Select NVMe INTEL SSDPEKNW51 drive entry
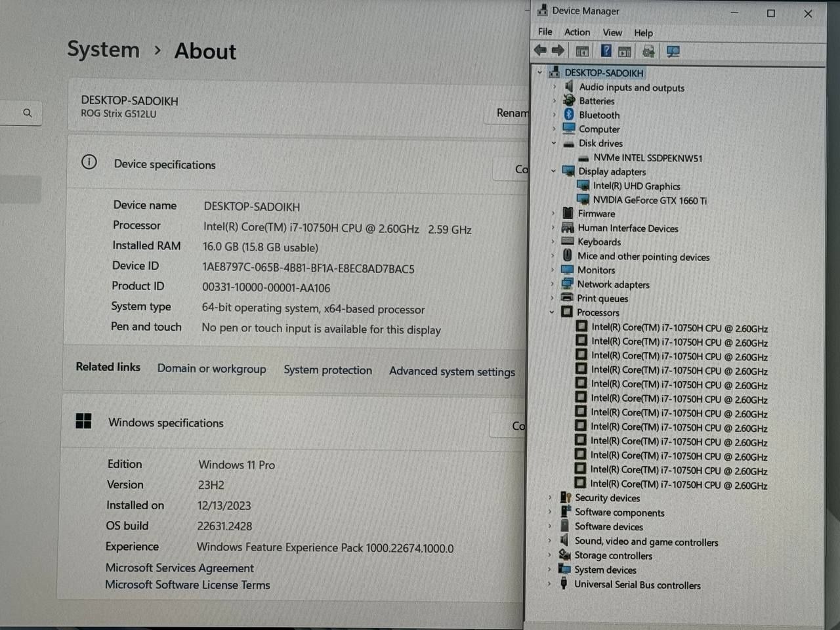This screenshot has width=840, height=630. (x=648, y=157)
